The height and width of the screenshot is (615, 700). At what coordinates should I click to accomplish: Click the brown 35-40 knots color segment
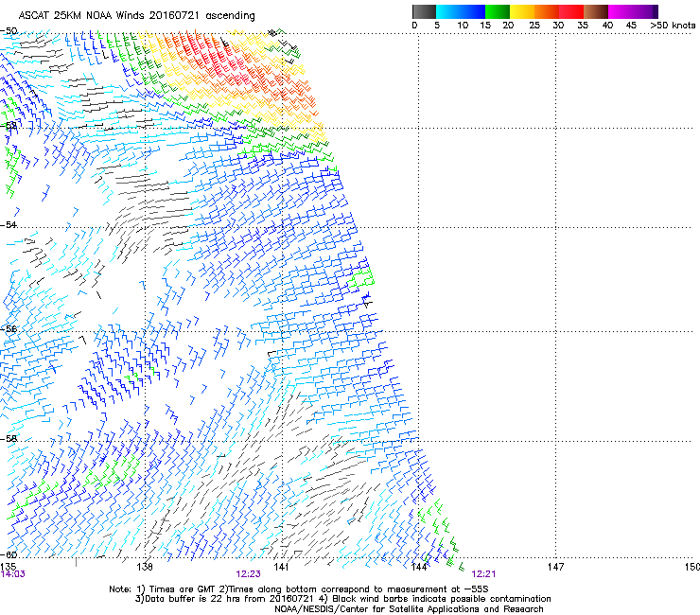click(x=596, y=11)
